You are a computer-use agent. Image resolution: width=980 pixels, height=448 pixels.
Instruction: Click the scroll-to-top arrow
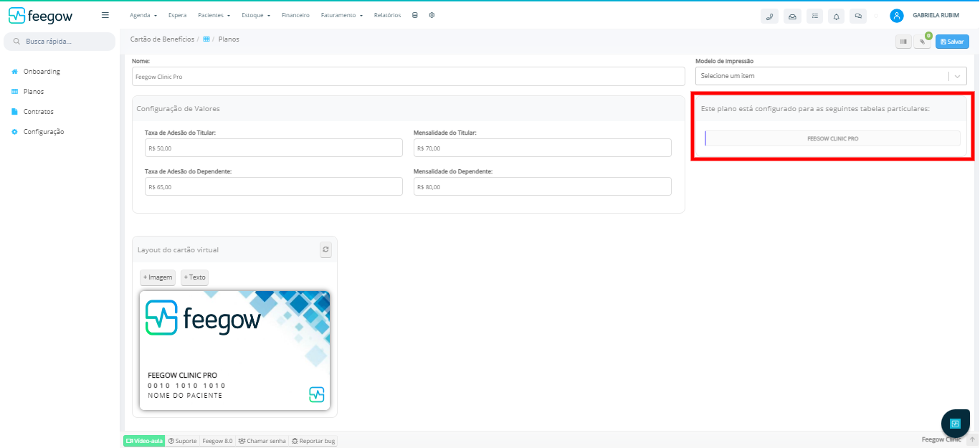[x=973, y=439]
